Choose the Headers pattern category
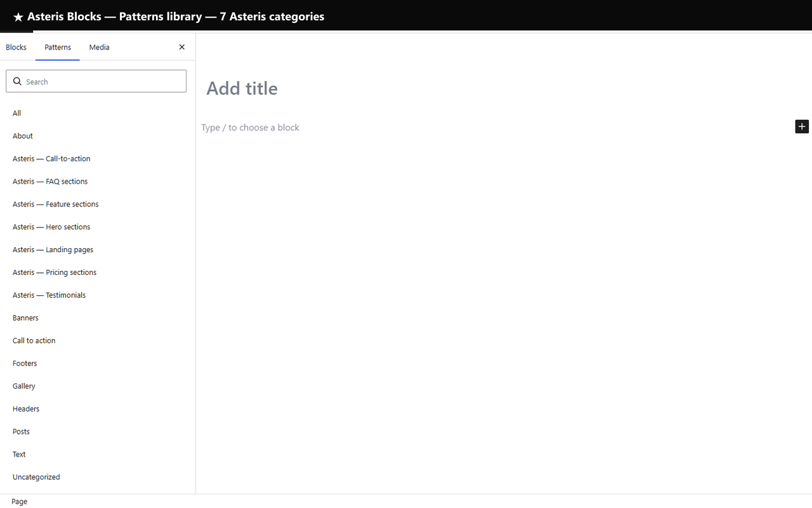The height and width of the screenshot is (508, 812). [98, 409]
